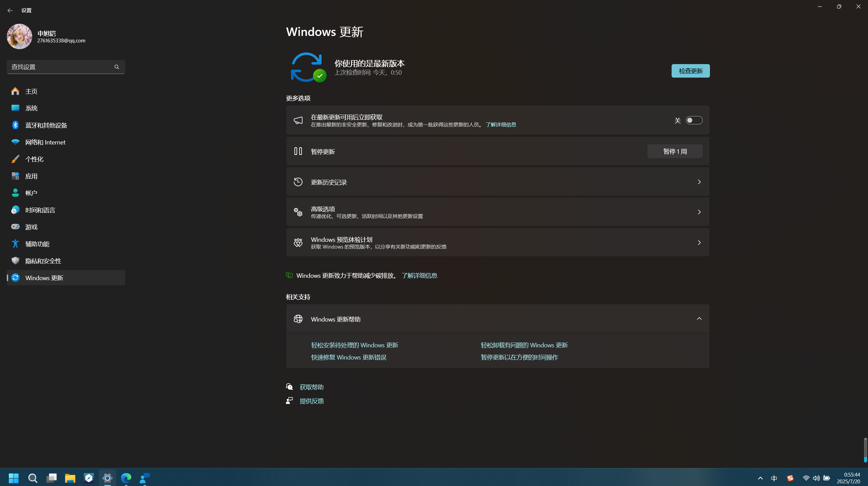The image size is (868, 486).
Task: Click the 高级选项 gears icon
Action: point(298,212)
